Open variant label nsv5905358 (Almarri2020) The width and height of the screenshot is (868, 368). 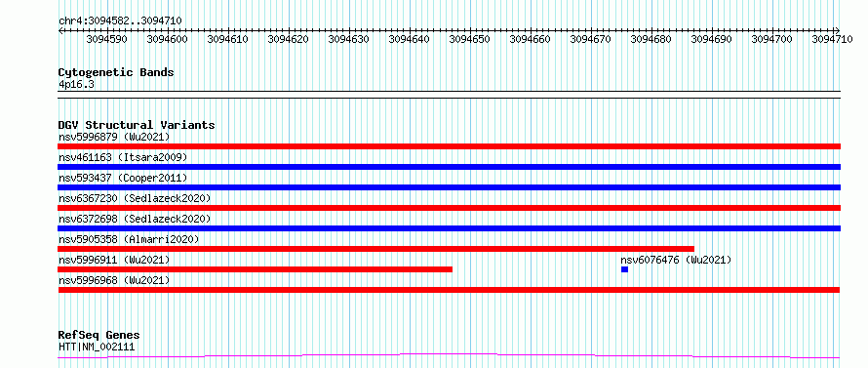point(129,239)
